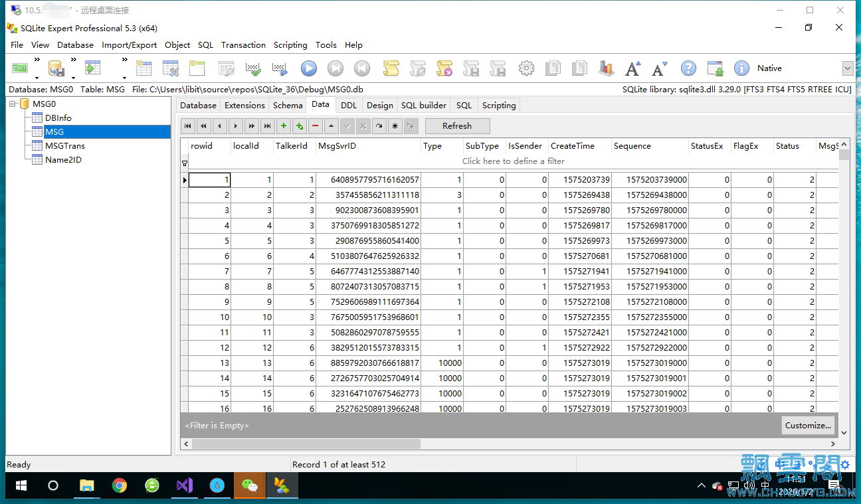
Task: Click the edit record up-triangle button
Action: [x=332, y=126]
